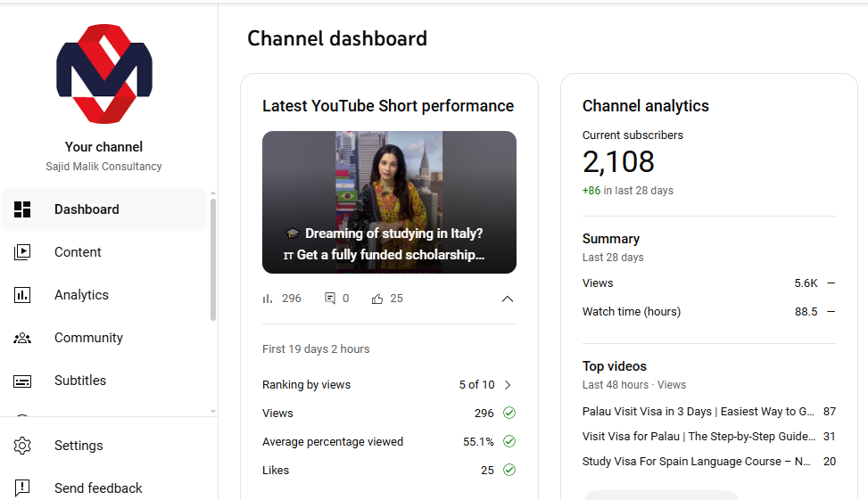Click the thumbs-up likes icon under Short
868x500 pixels.
tap(377, 299)
